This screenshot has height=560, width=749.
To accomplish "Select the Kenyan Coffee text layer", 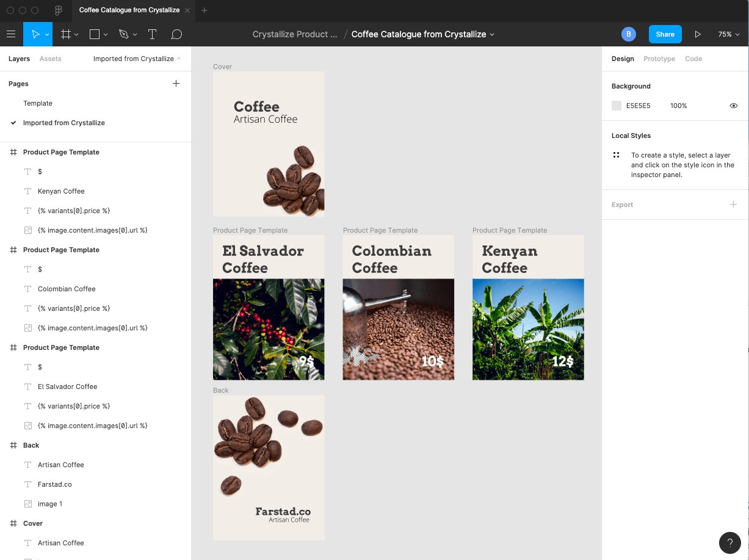I will coord(61,191).
